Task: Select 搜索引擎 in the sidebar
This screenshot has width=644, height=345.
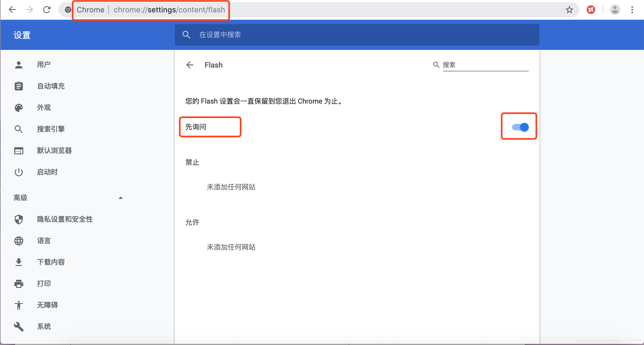Action: [51, 129]
